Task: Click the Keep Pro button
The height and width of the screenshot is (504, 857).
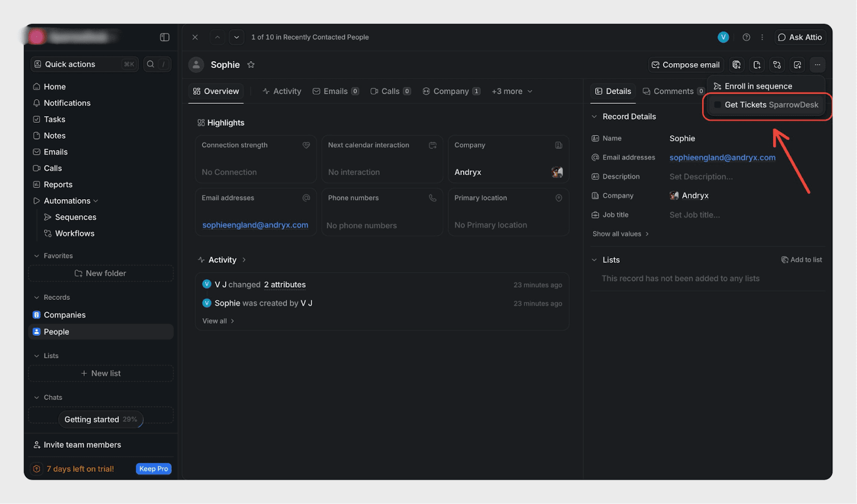Action: click(154, 469)
